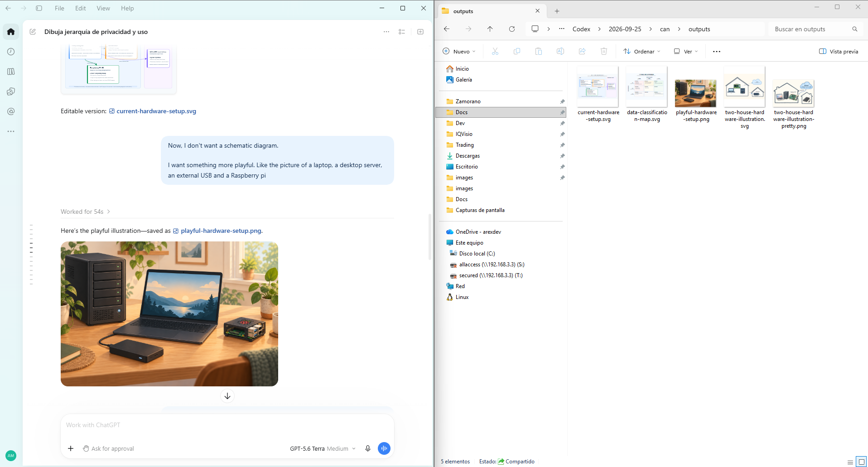868x467 pixels.
Task: Click the plus attach button in composer
Action: (71, 448)
